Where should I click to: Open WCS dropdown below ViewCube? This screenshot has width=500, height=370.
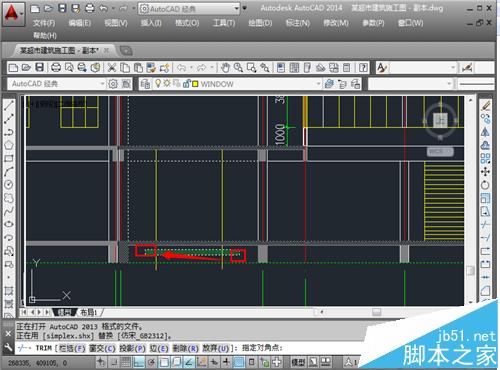pyautogui.click(x=440, y=152)
